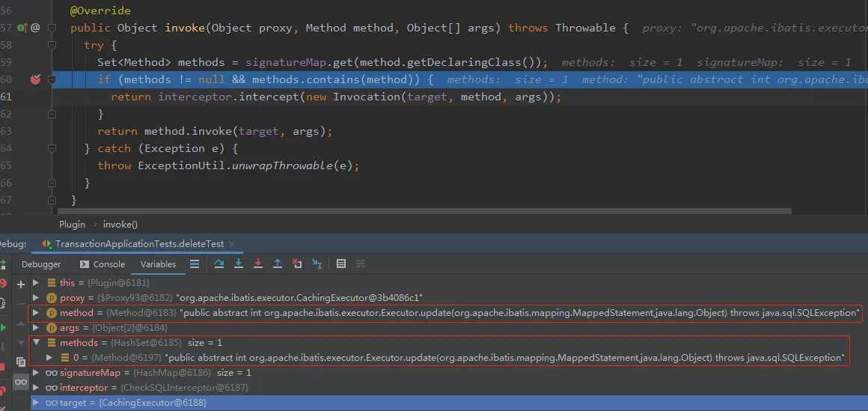Expand the interceptor variable node

36,388
